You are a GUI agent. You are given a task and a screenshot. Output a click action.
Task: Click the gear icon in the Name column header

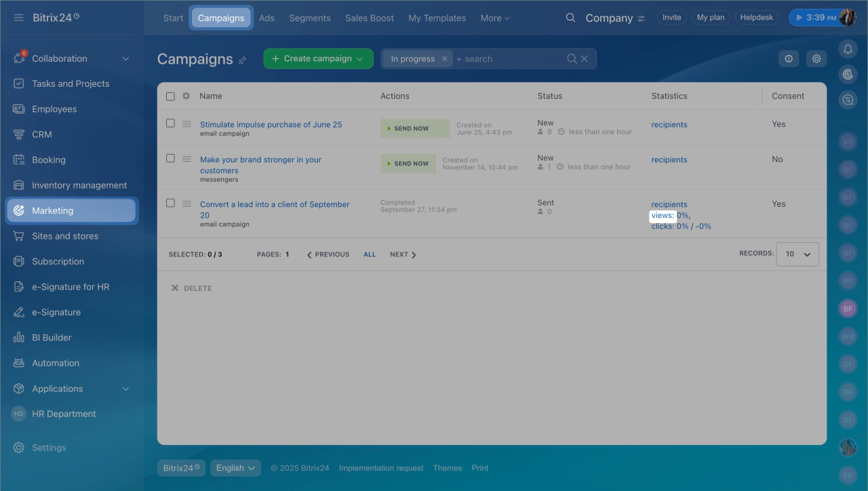point(186,96)
